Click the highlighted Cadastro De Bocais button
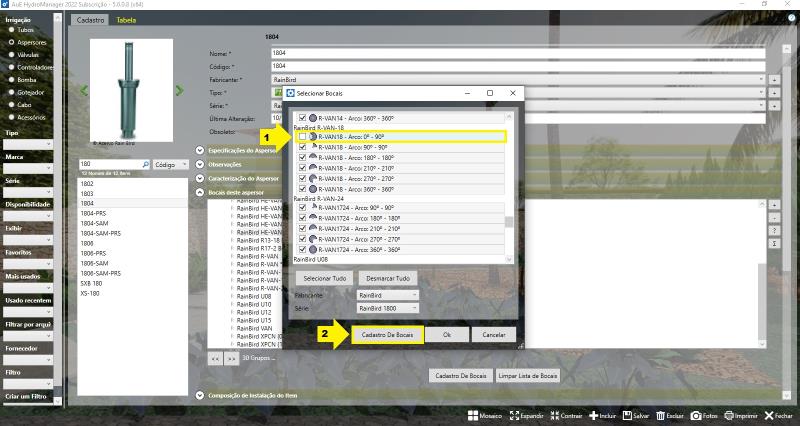Viewport: 800px width, 426px height. point(388,334)
